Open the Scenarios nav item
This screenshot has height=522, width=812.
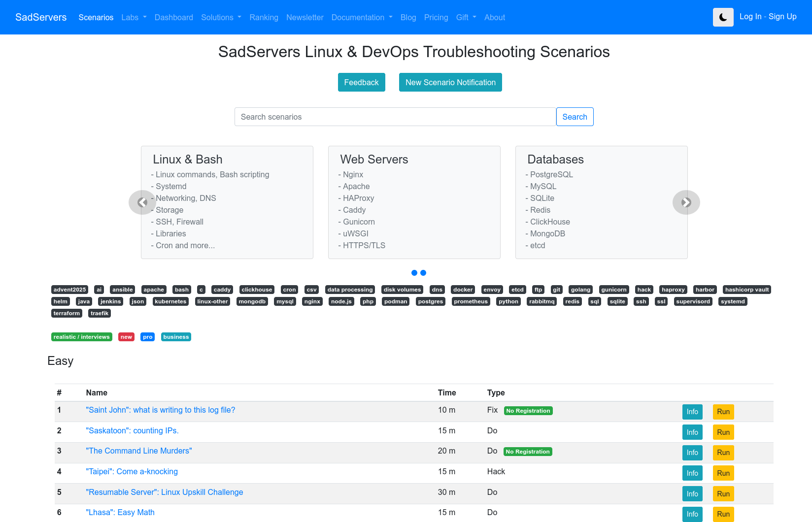[96, 17]
